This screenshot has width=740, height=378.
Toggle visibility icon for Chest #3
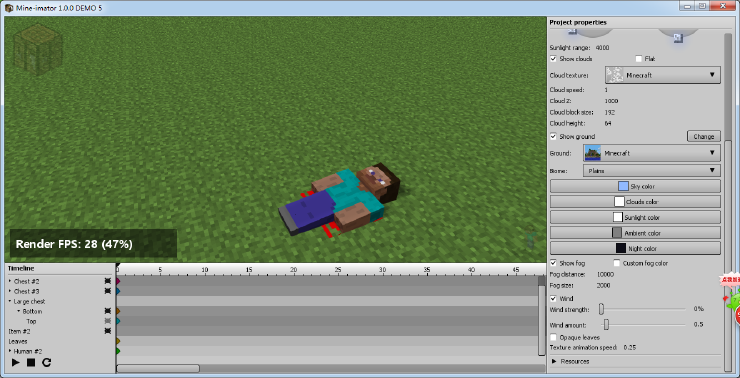coord(108,291)
